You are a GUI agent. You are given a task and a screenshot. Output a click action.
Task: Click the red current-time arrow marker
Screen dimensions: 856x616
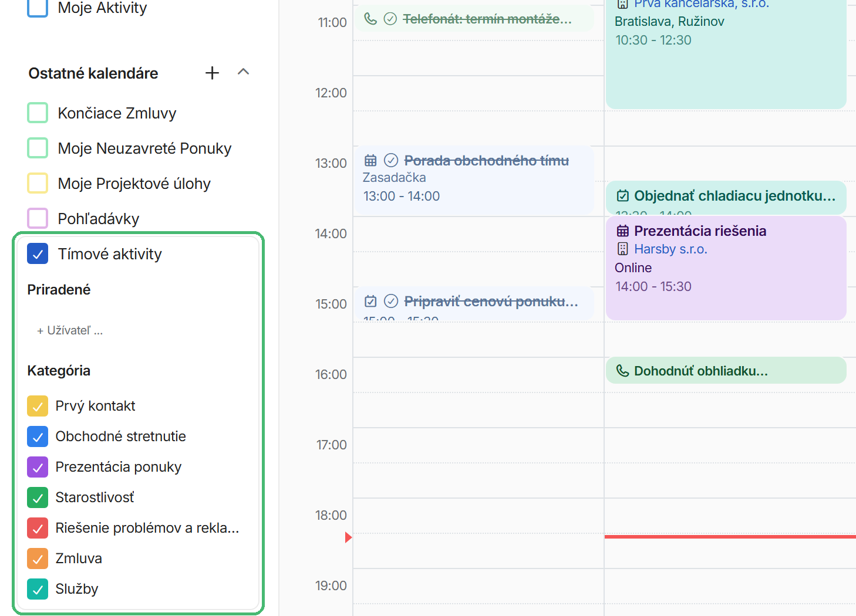(x=348, y=537)
